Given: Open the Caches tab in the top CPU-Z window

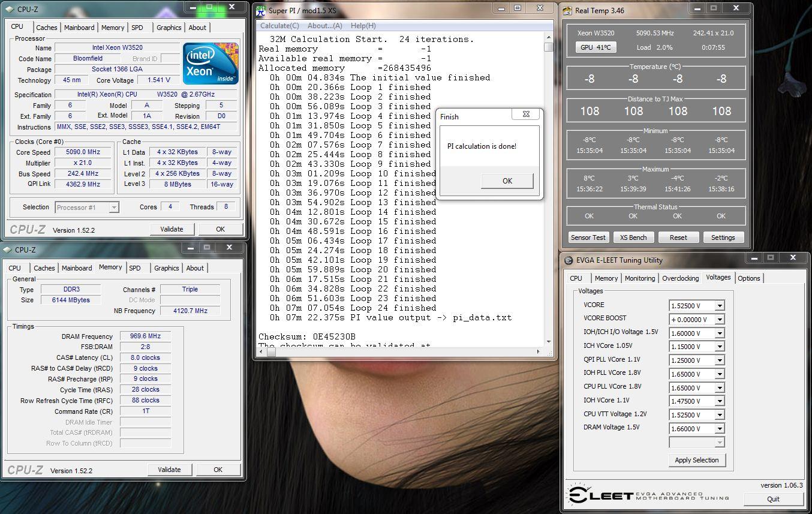Looking at the screenshot, I should (x=47, y=28).
